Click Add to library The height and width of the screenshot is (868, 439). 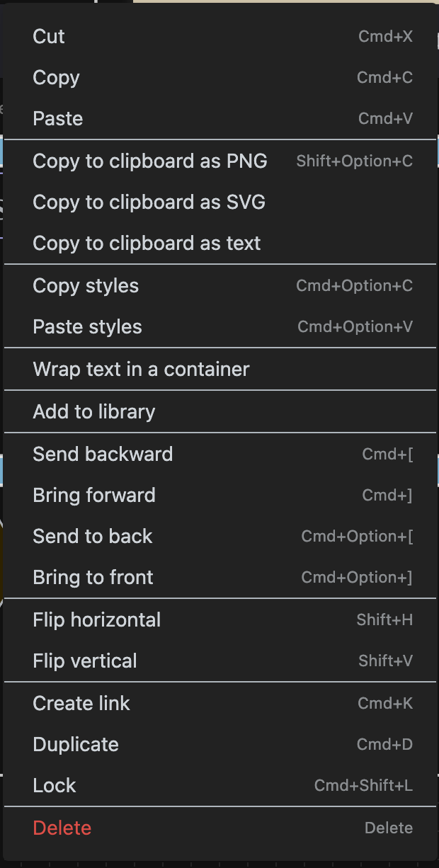pyautogui.click(x=94, y=412)
